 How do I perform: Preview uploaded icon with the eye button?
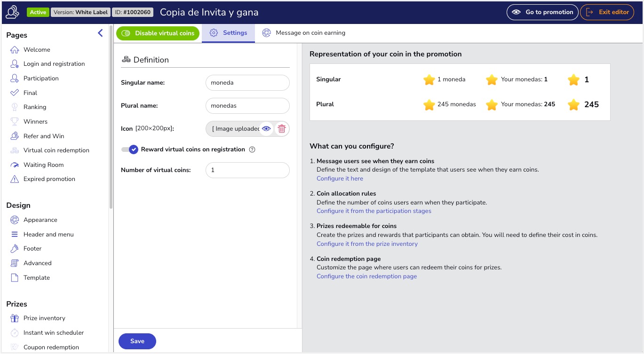[266, 129]
